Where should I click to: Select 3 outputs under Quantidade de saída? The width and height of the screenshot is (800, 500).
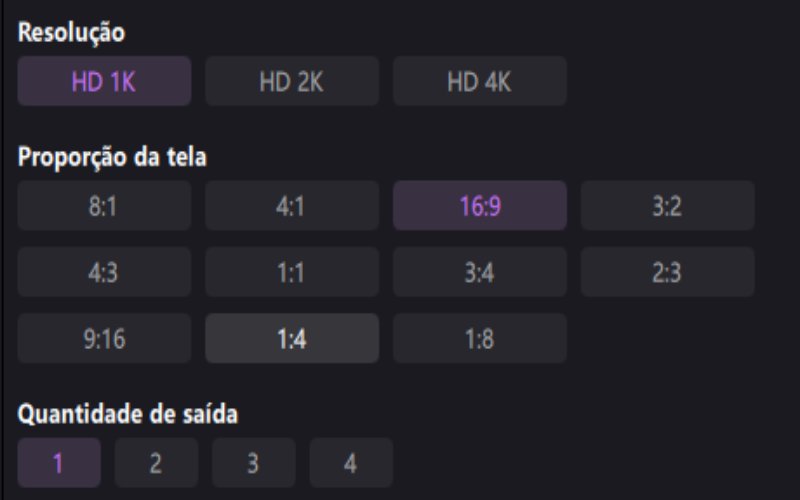(253, 463)
